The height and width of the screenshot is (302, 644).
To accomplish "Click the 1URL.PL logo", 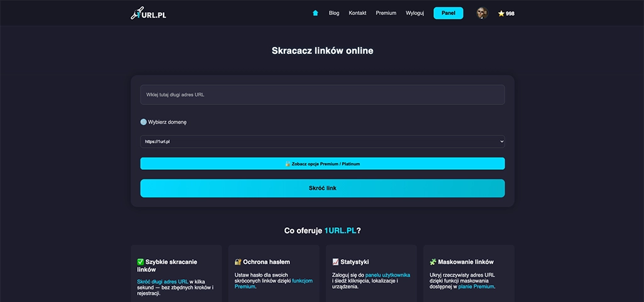I will point(148,13).
